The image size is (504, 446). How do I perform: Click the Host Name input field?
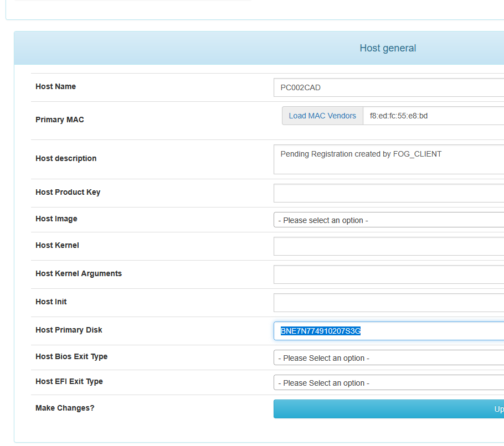pyautogui.click(x=389, y=87)
